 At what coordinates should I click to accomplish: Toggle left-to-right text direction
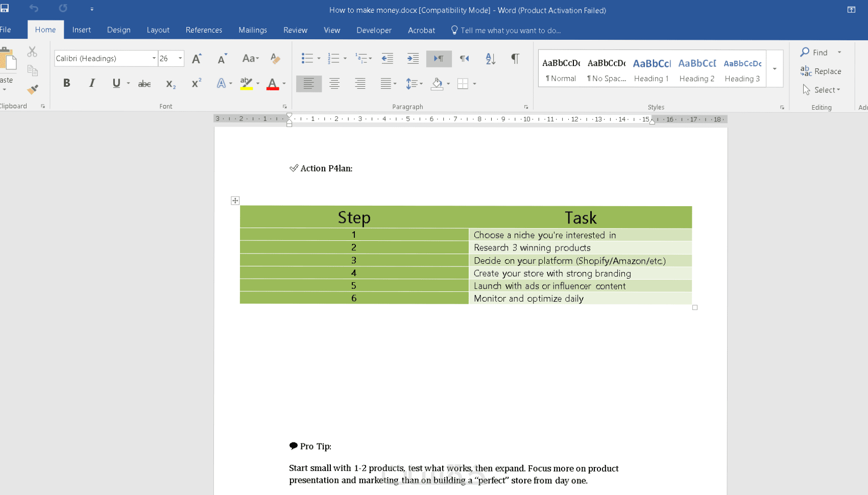pyautogui.click(x=439, y=59)
